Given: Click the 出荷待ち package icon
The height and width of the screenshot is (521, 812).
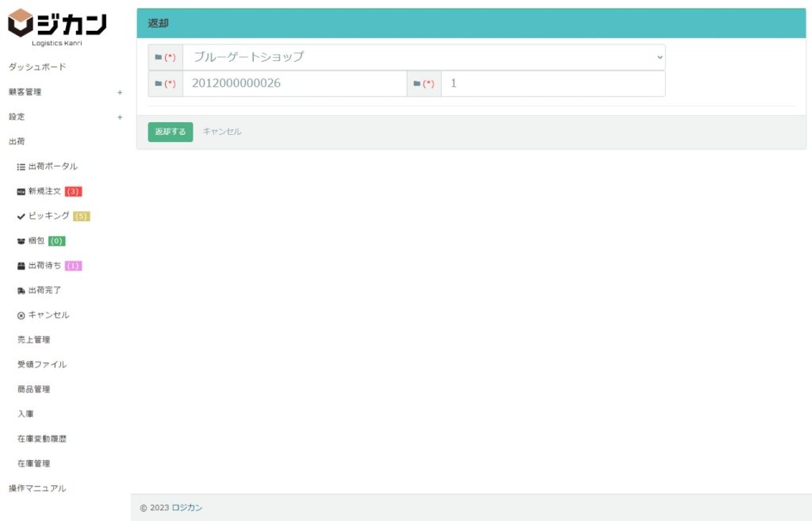Looking at the screenshot, I should [21, 266].
